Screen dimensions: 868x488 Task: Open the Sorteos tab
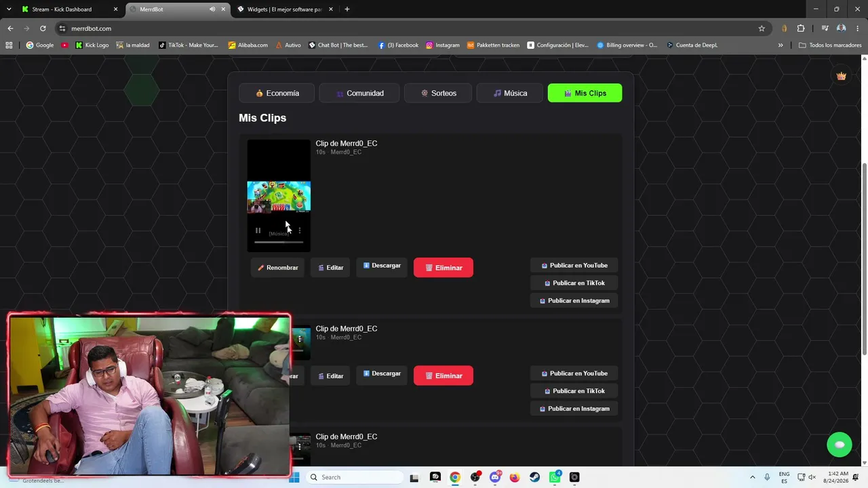(438, 93)
